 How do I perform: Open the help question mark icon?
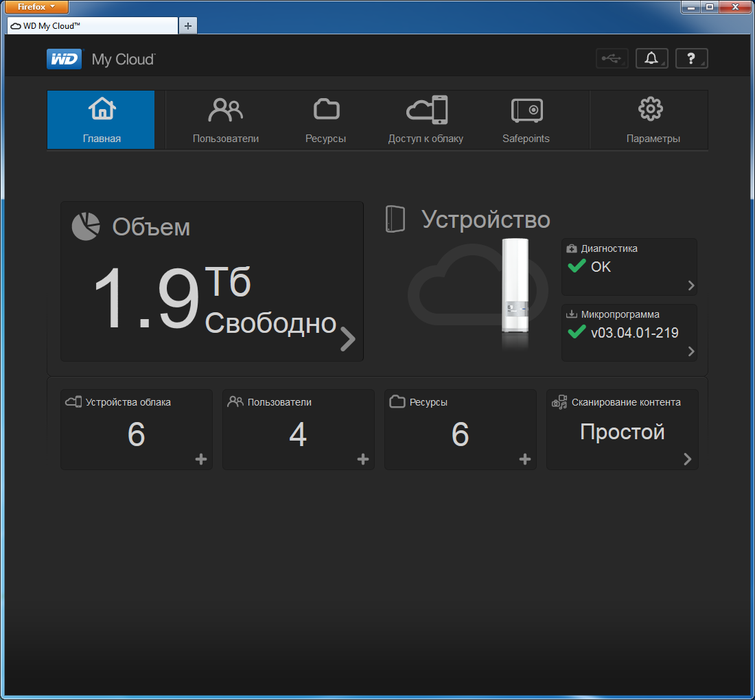[x=691, y=59]
